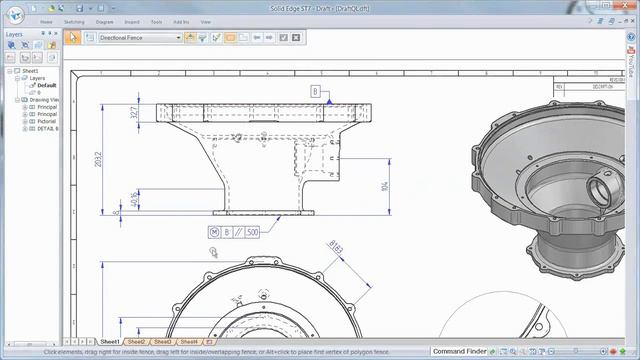
Task: Click second icon in second Layers toolbar row
Action: click(x=25, y=58)
